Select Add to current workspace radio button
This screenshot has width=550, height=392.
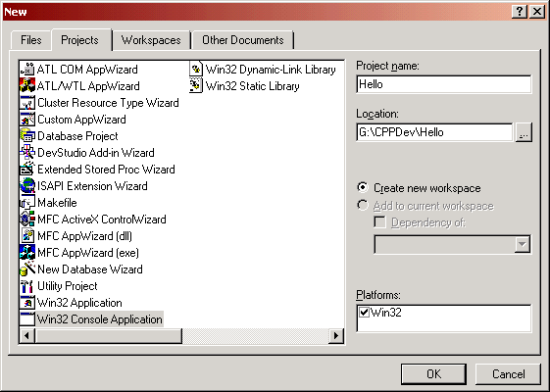(363, 205)
